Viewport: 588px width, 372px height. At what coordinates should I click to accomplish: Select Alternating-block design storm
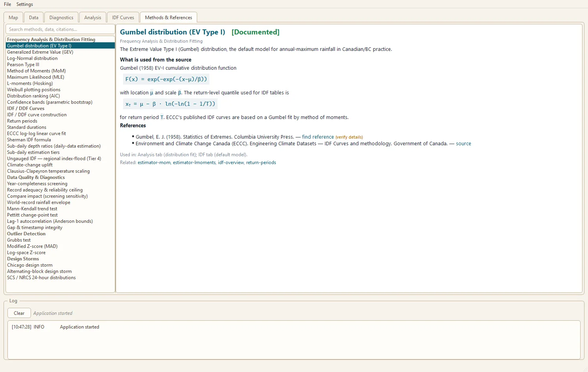(x=60, y=271)
